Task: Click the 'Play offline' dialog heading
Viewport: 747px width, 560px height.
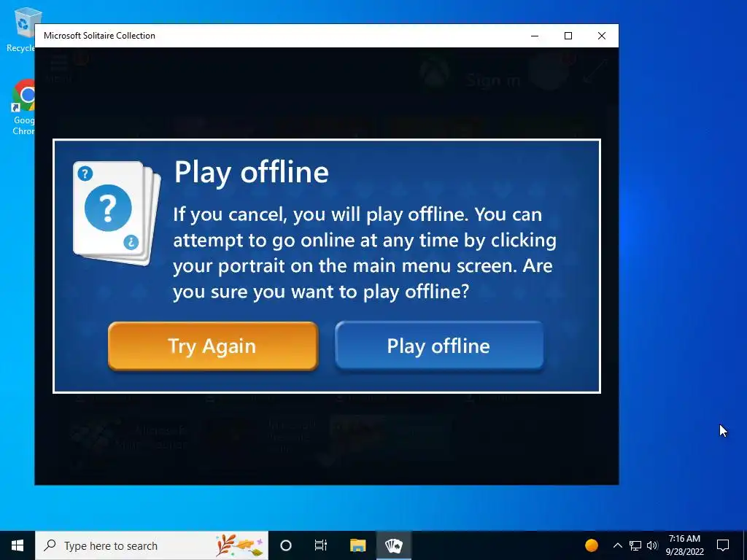Action: [x=252, y=172]
